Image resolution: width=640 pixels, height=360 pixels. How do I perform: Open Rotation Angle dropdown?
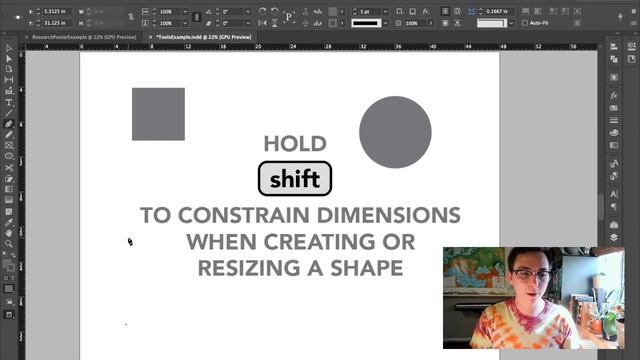(248, 12)
